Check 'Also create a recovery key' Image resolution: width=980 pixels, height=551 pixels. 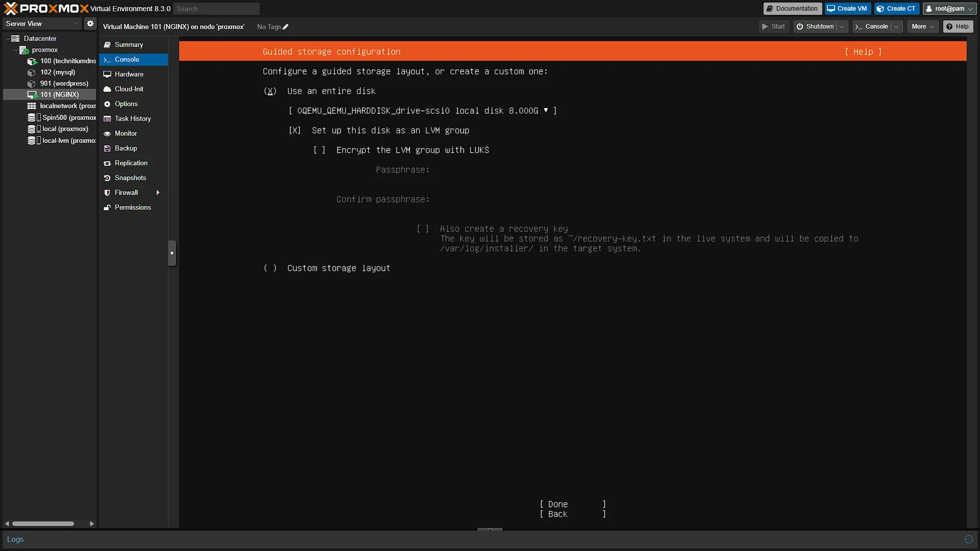point(423,229)
